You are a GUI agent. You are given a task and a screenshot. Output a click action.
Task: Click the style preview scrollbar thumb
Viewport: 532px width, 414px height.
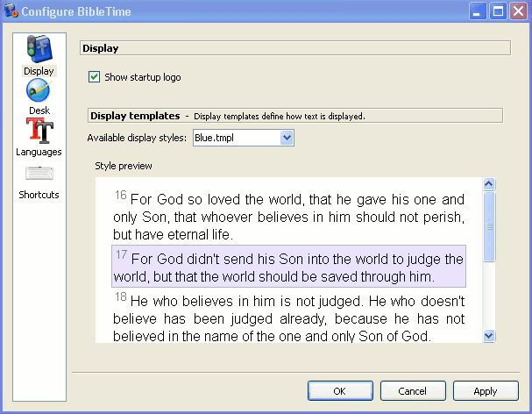(x=489, y=226)
